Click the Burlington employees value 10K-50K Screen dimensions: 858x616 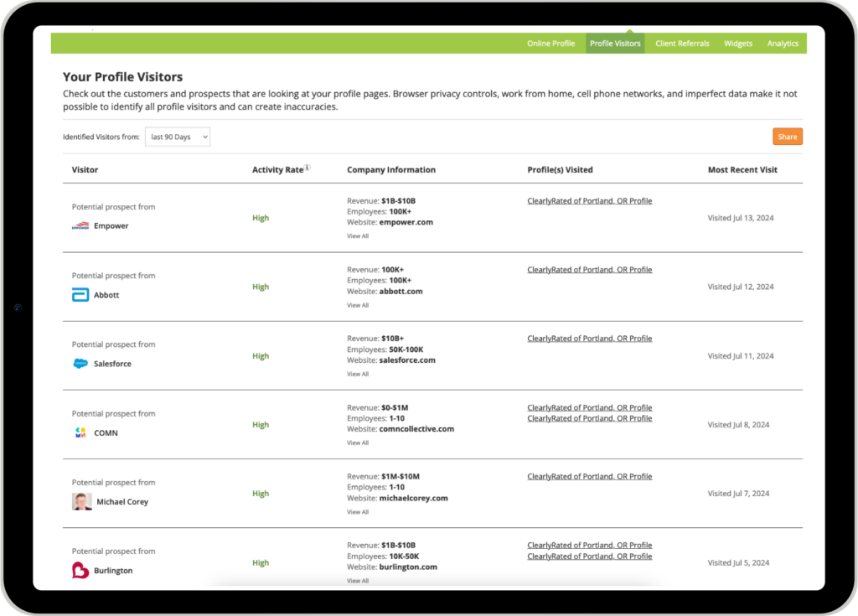[405, 556]
